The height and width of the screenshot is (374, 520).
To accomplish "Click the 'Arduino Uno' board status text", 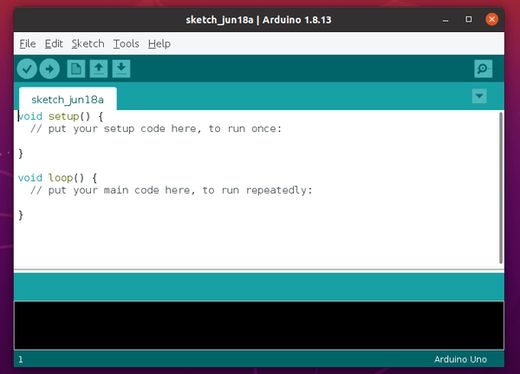I will (460, 359).
